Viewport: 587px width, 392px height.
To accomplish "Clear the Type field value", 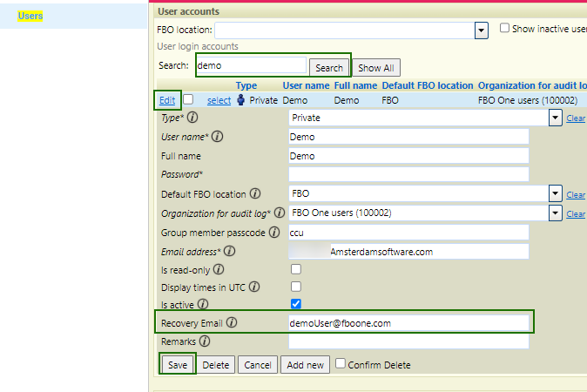I will (576, 118).
